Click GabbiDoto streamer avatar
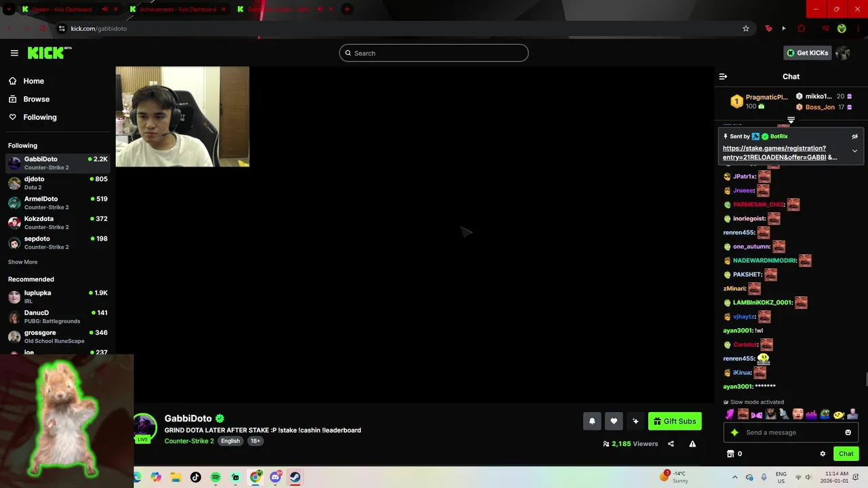868x488 pixels. click(x=144, y=426)
